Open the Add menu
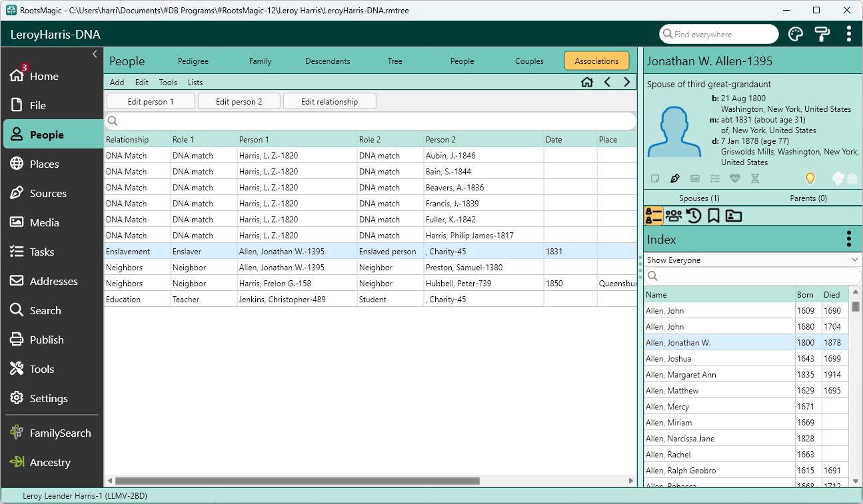This screenshot has width=863, height=504. (117, 83)
